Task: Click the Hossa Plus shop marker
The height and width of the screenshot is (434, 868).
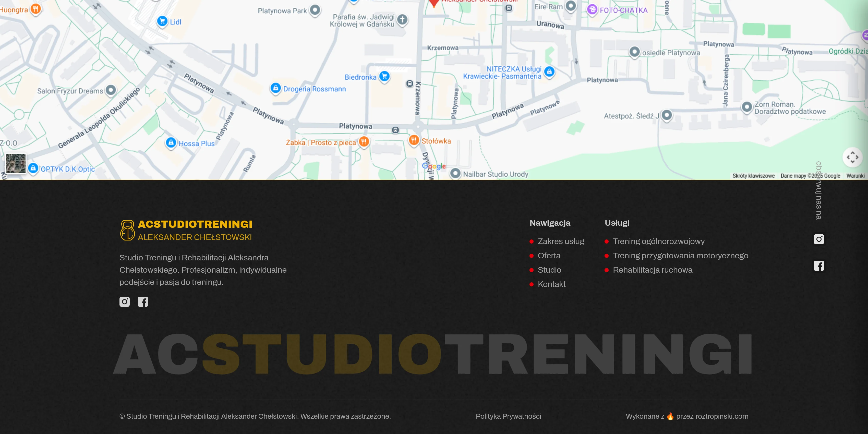Action: click(171, 142)
